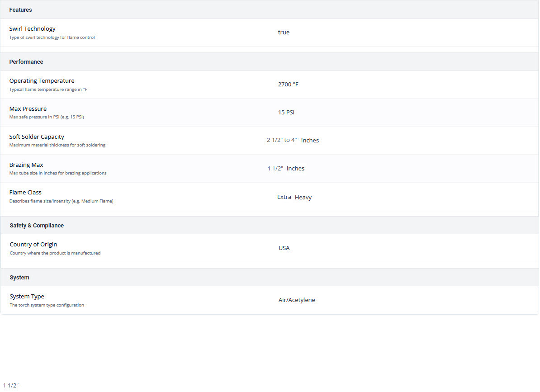This screenshot has width=540, height=392.
Task: Click the System section header
Action: (19, 277)
